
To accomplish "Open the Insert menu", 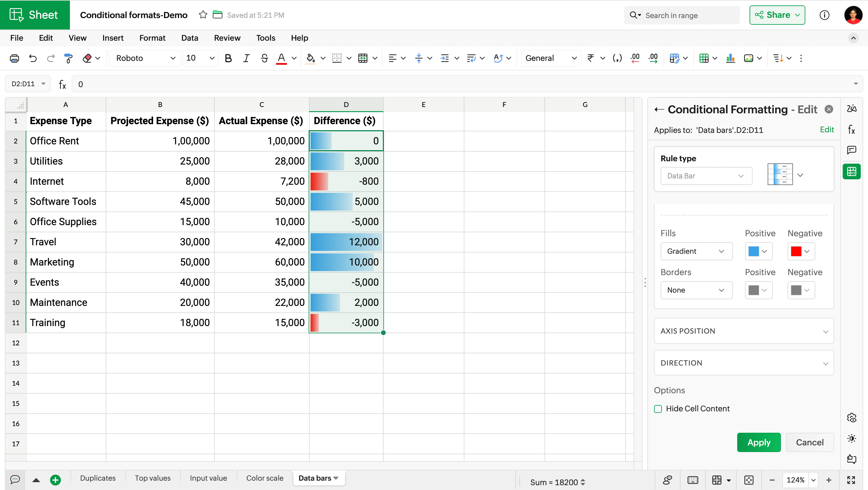I will point(113,38).
